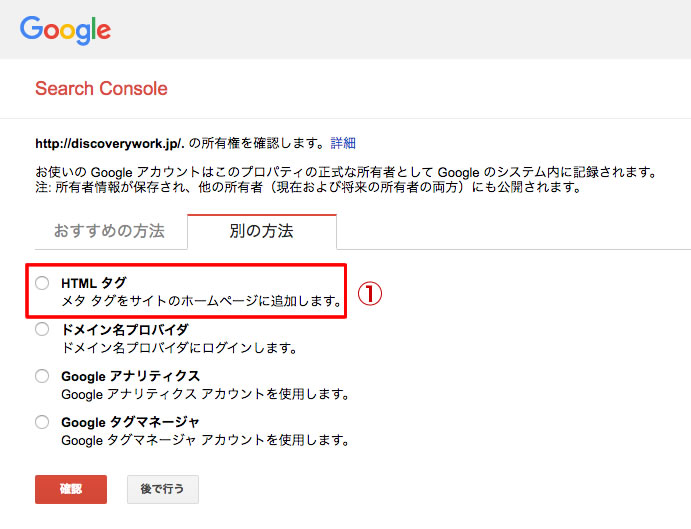
Task: Select the HTML タグ radio button
Action: point(42,283)
